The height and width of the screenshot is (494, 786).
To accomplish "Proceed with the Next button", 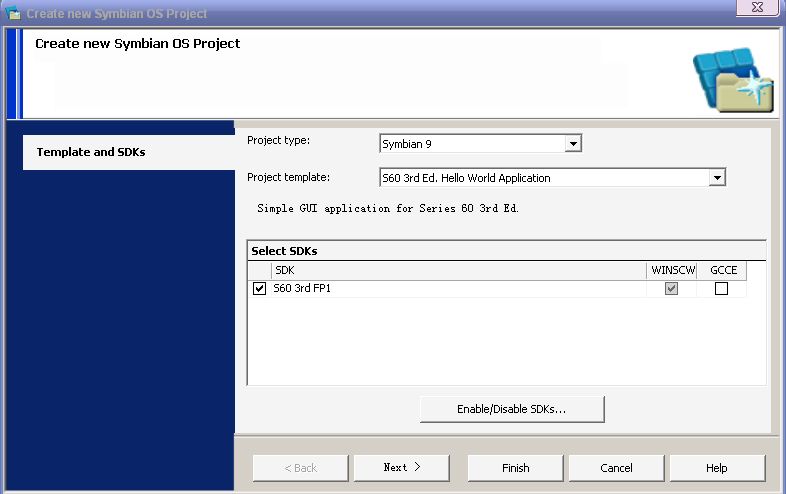I will pos(402,468).
